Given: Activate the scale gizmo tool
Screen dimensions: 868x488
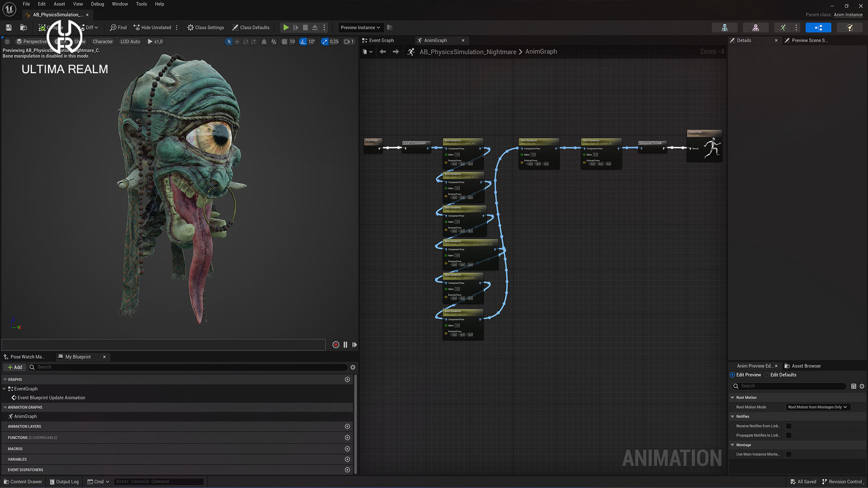Looking at the screenshot, I should pos(254,42).
